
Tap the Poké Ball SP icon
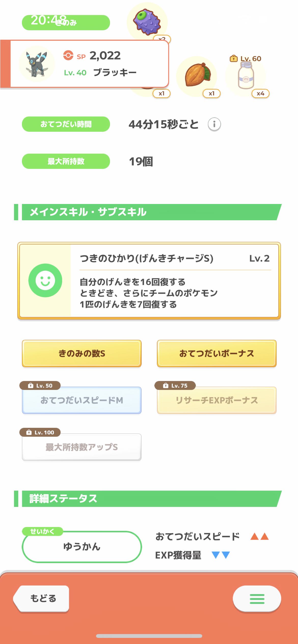[x=68, y=55]
